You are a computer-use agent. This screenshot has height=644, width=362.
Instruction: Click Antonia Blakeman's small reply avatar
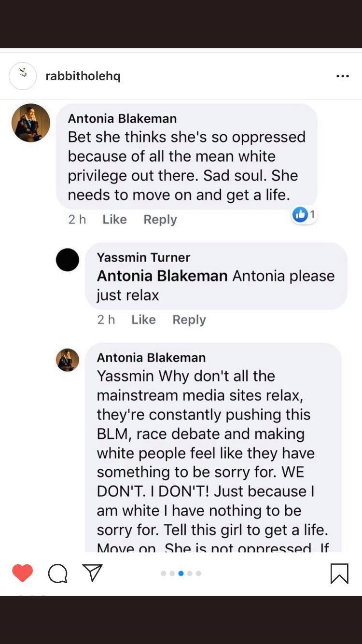tap(68, 360)
